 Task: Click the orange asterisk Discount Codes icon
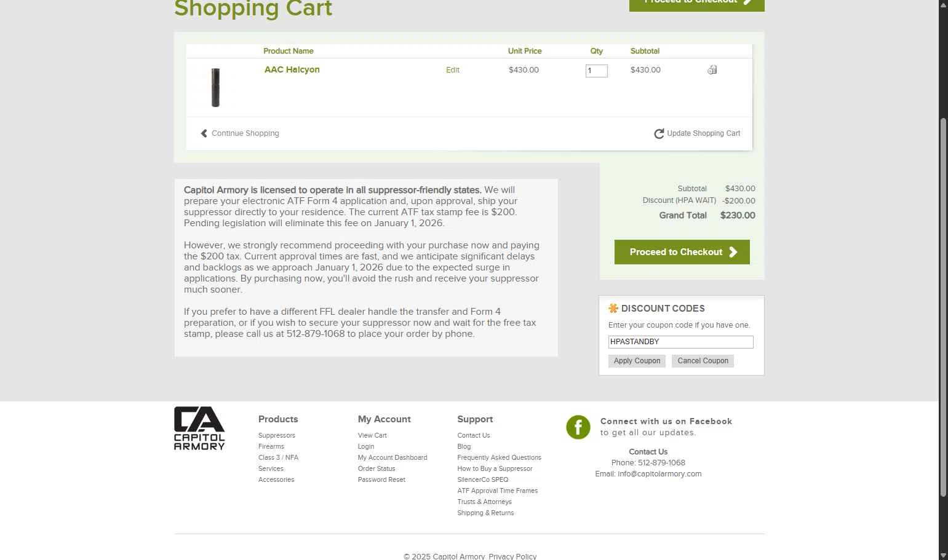[613, 309]
